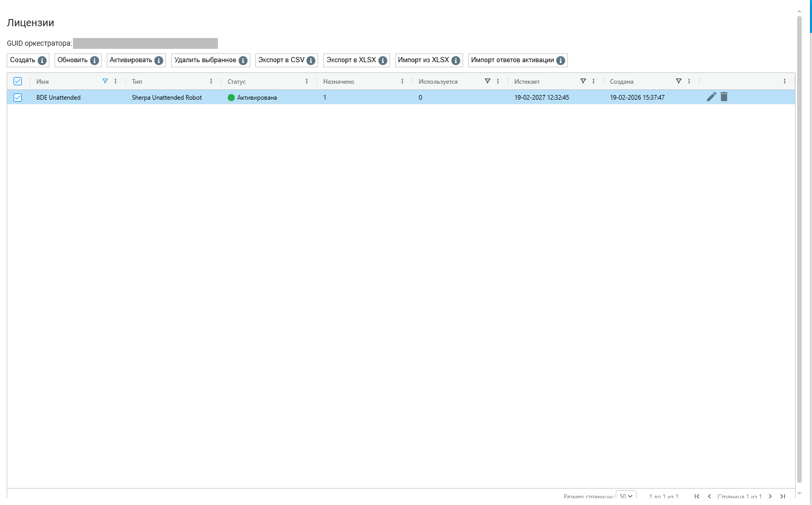Show info icon on the Обновить button
Viewport: 812px width, 505px height.
coord(95,61)
